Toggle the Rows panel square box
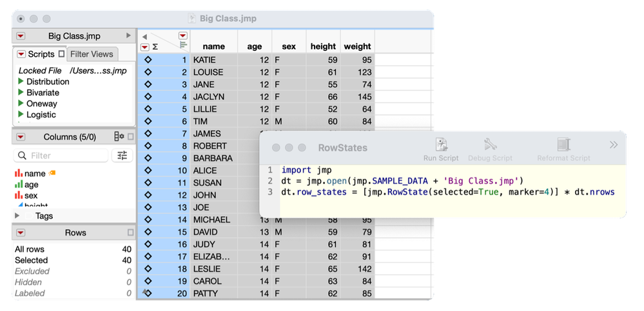Viewport: 644px width, 311px height. click(131, 232)
